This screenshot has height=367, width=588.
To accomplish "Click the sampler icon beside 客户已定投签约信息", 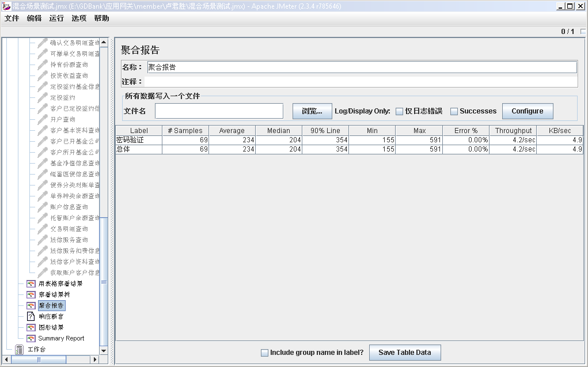I will pos(43,108).
